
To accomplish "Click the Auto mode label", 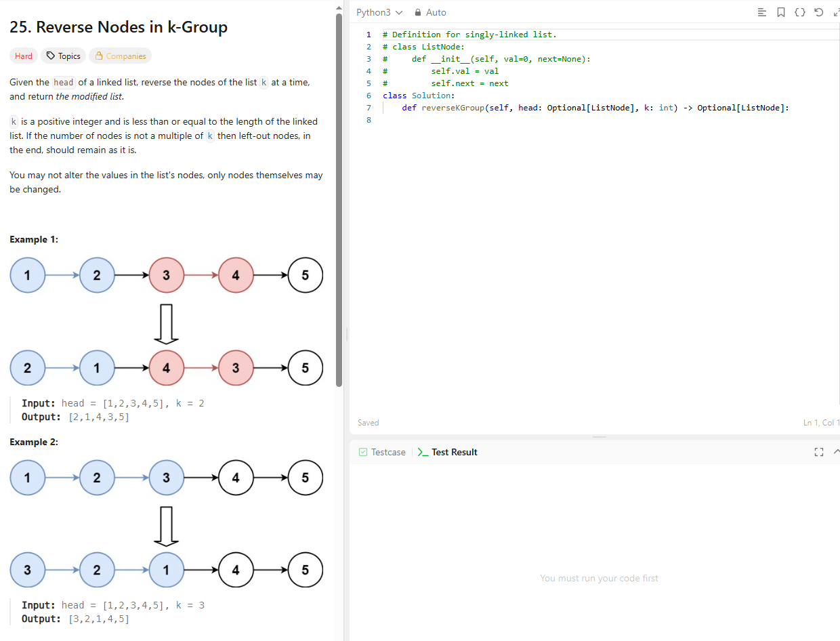I will click(x=436, y=12).
